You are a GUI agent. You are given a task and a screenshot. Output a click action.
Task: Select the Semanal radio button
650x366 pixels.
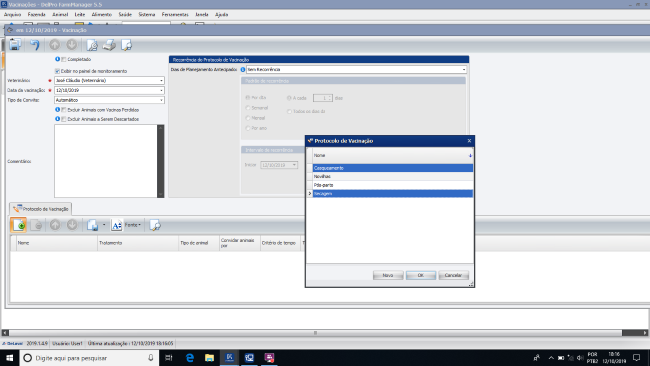pyautogui.click(x=248, y=108)
